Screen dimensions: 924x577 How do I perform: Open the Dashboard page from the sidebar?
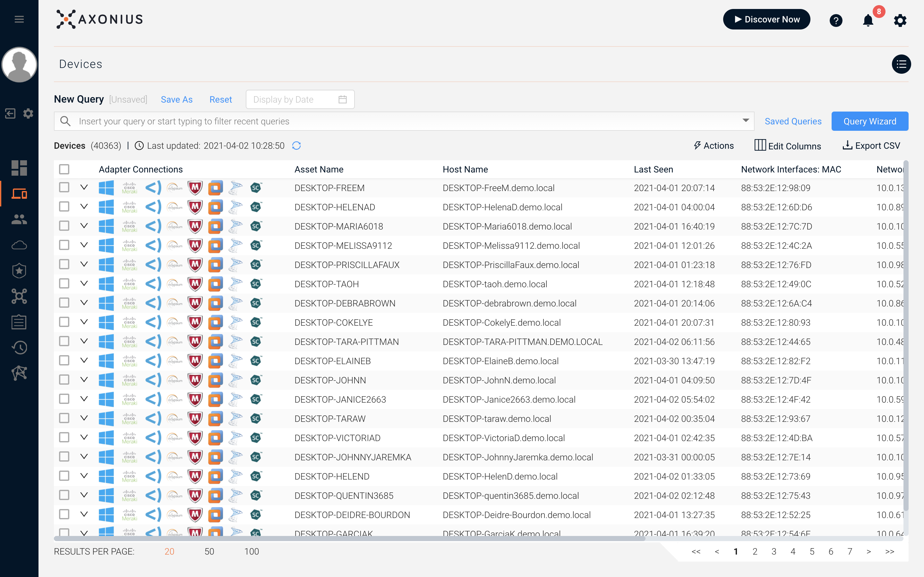click(19, 168)
